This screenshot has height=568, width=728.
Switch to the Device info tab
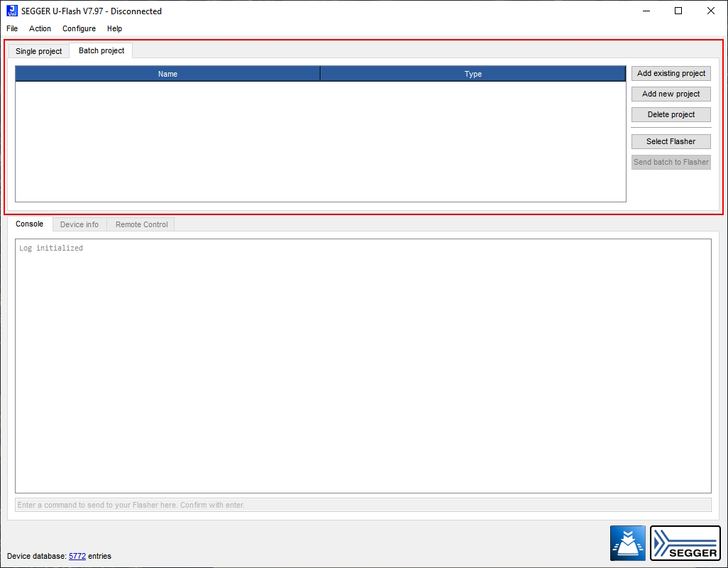click(79, 224)
